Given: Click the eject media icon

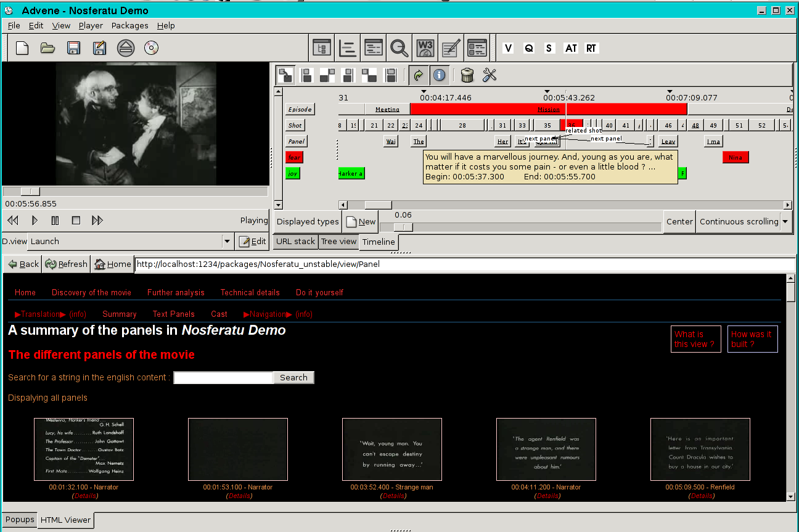Looking at the screenshot, I should coord(126,48).
